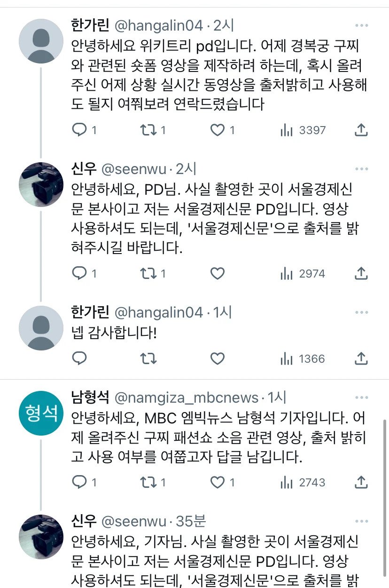Viewport: 389px width, 588px height.
Task: Reply to the '넵 감사합니다!' tweet
Action: point(79,359)
